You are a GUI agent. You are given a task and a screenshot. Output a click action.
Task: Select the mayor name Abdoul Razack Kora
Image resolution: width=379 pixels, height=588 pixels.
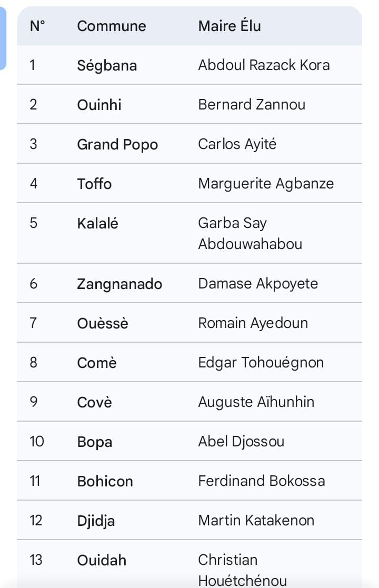pyautogui.click(x=264, y=65)
